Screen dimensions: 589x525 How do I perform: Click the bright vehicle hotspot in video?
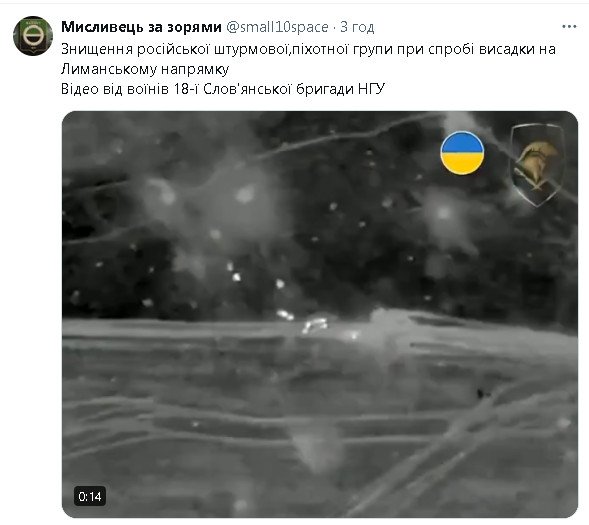(x=315, y=325)
